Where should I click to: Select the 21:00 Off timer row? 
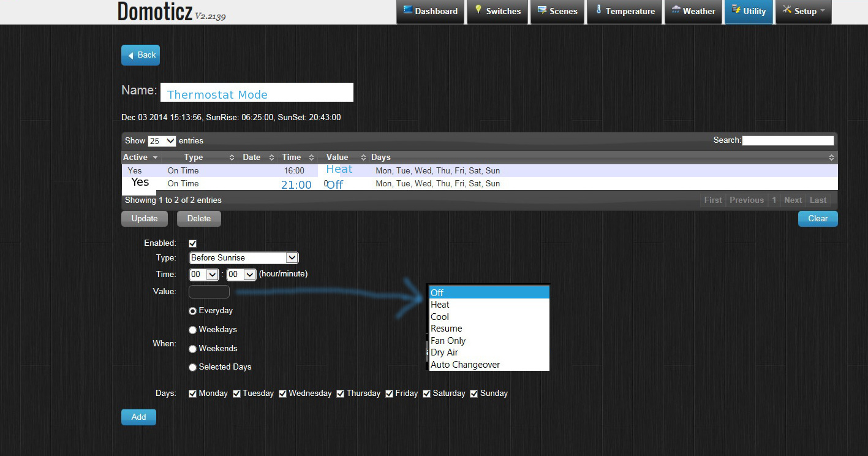tap(480, 183)
